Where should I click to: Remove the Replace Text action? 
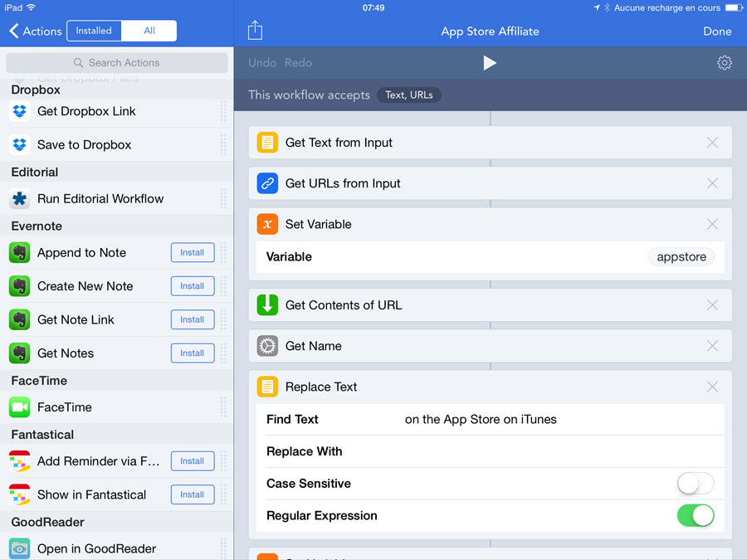tap(712, 387)
